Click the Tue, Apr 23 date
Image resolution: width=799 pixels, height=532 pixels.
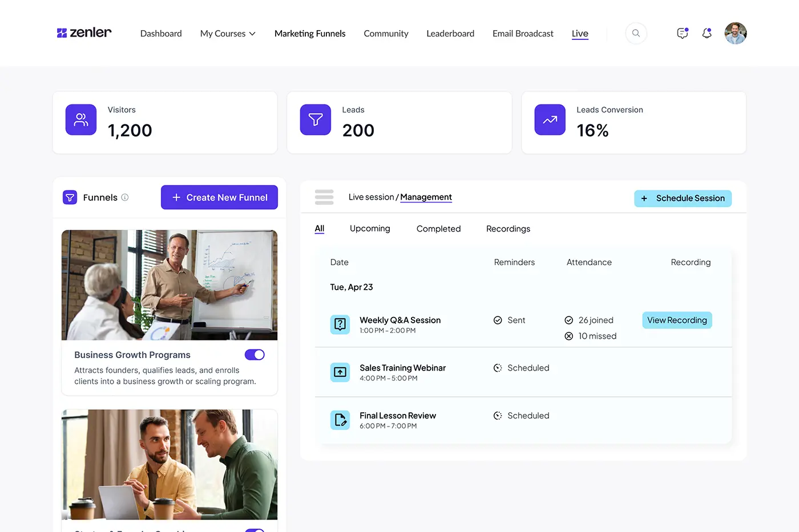point(352,287)
